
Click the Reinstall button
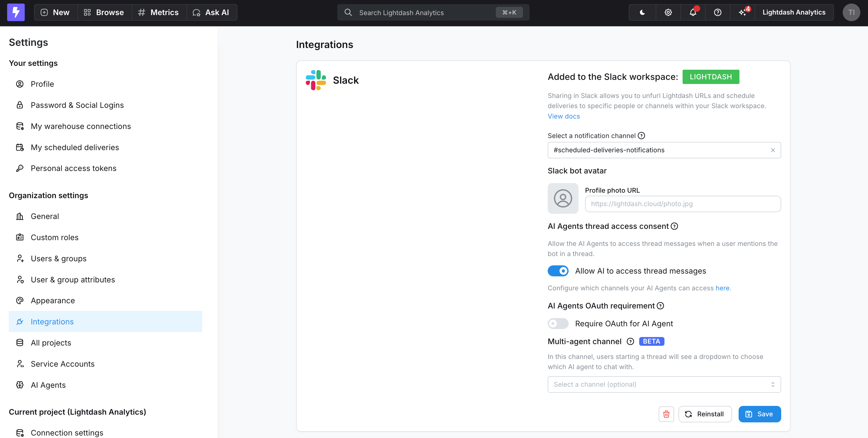pyautogui.click(x=705, y=414)
